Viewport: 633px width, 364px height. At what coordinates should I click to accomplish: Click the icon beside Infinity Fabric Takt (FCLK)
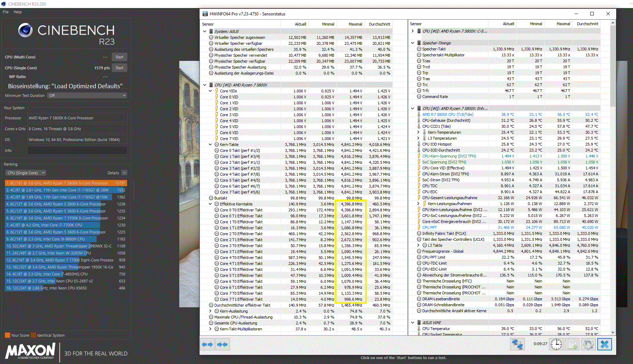pos(419,233)
